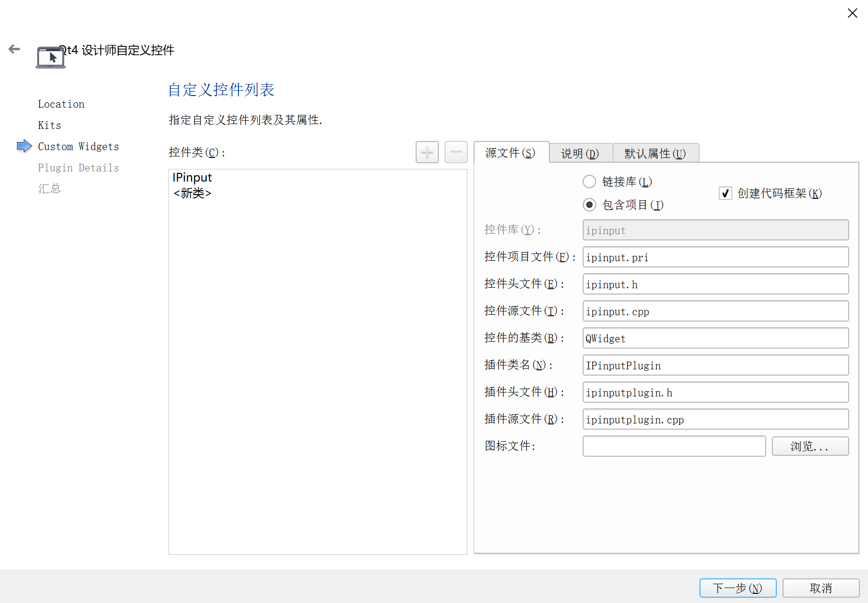Click 下一步(N) to continue
This screenshot has height=603, width=868.
coord(738,588)
